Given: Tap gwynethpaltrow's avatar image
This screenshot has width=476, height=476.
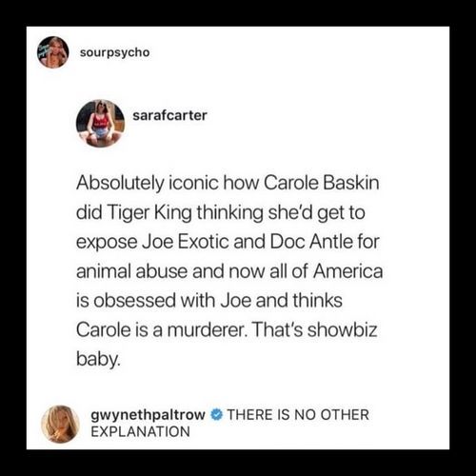Looking at the screenshot, I should (60, 424).
